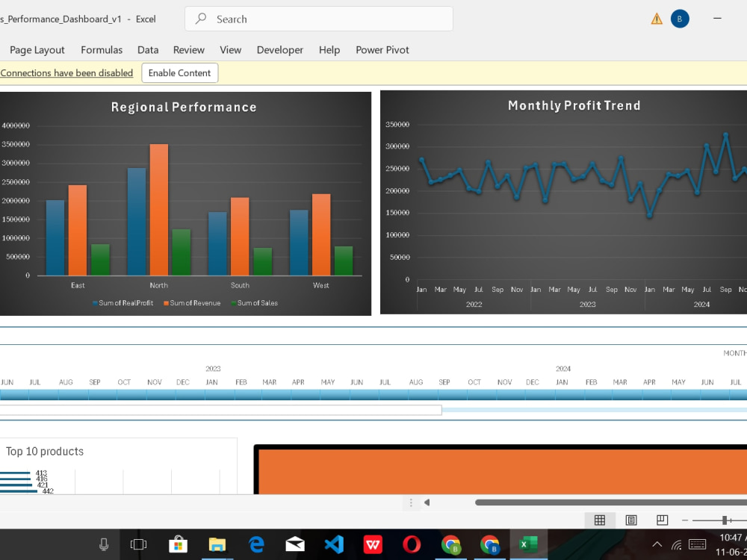This screenshot has width=747, height=560.
Task: Open the Data ribbon tab
Action: [148, 50]
